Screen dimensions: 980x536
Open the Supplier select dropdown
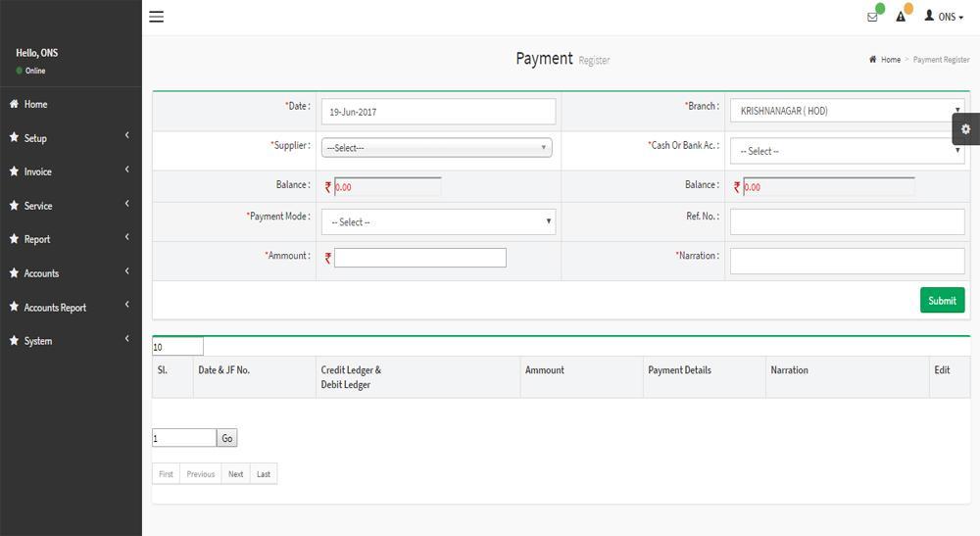tap(436, 148)
